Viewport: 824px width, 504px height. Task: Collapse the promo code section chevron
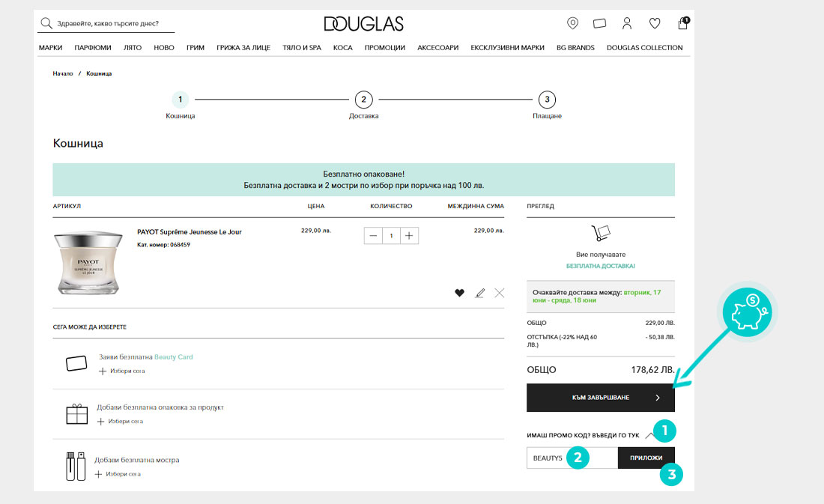649,435
